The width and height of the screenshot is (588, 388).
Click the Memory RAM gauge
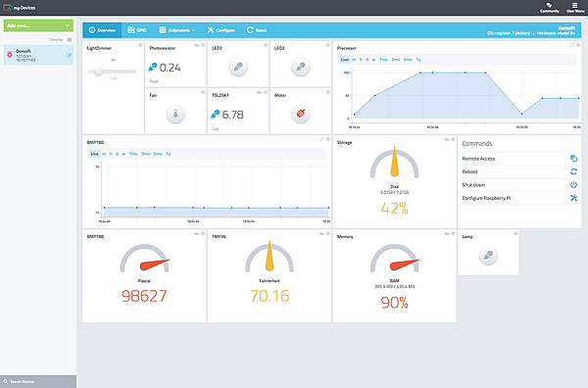coord(395,259)
